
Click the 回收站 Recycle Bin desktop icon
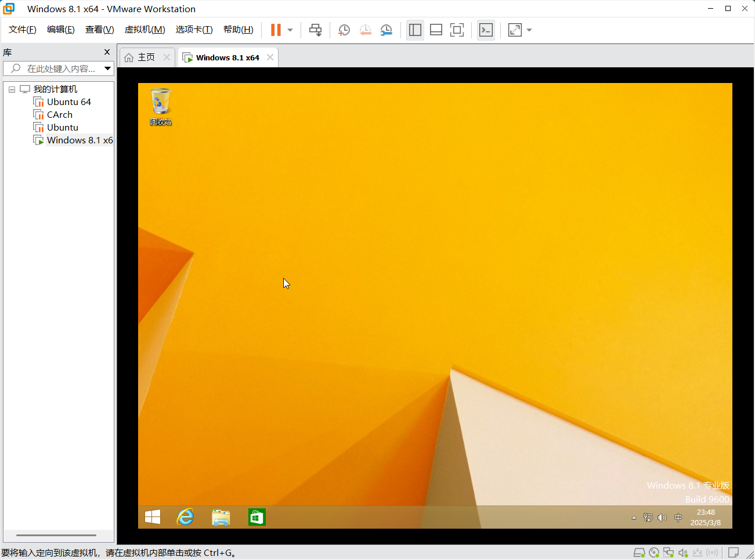(x=161, y=107)
